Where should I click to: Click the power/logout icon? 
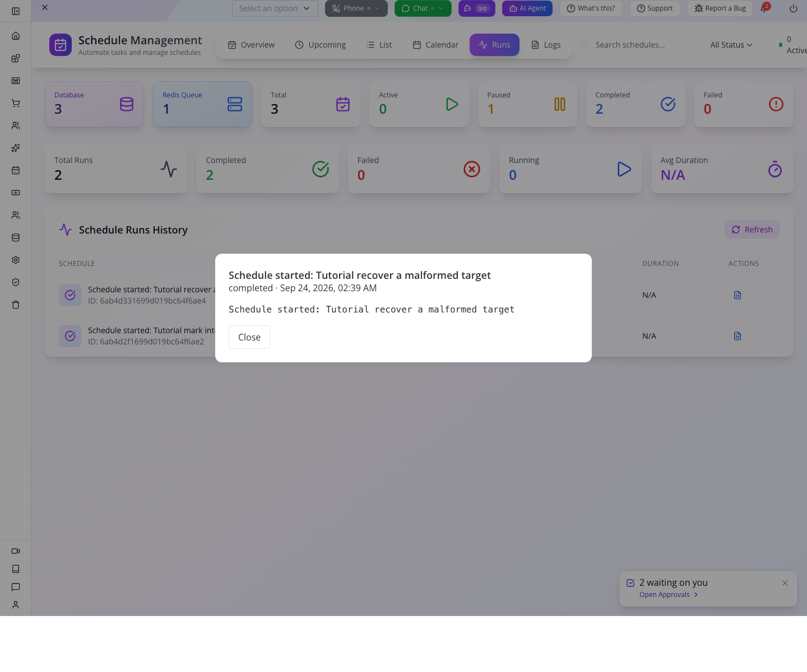point(794,8)
